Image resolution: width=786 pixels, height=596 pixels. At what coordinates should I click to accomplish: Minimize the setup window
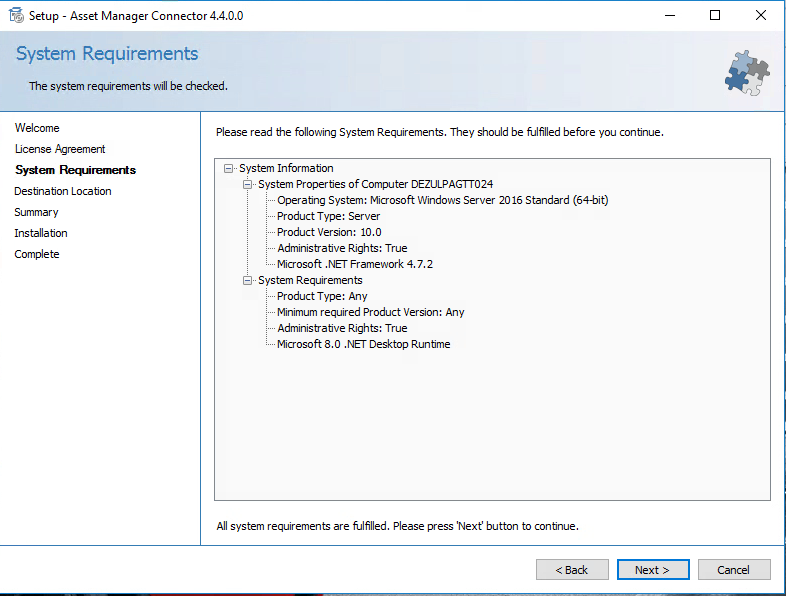click(x=669, y=15)
